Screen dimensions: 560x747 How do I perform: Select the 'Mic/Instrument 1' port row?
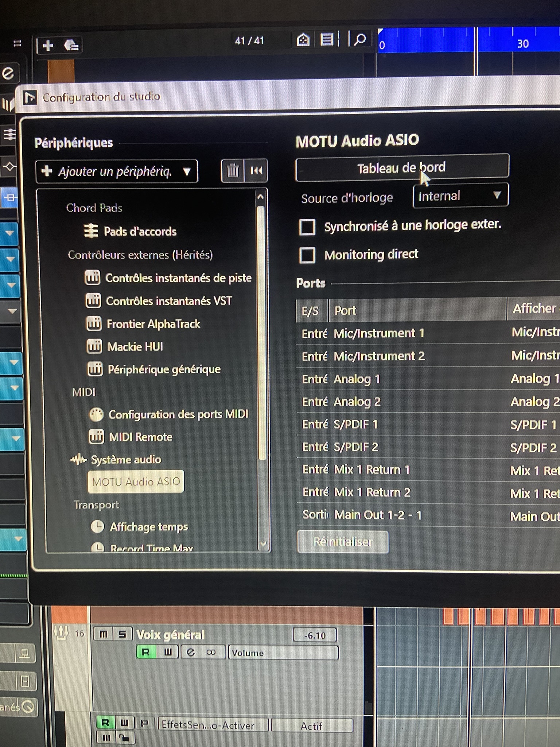click(428, 333)
